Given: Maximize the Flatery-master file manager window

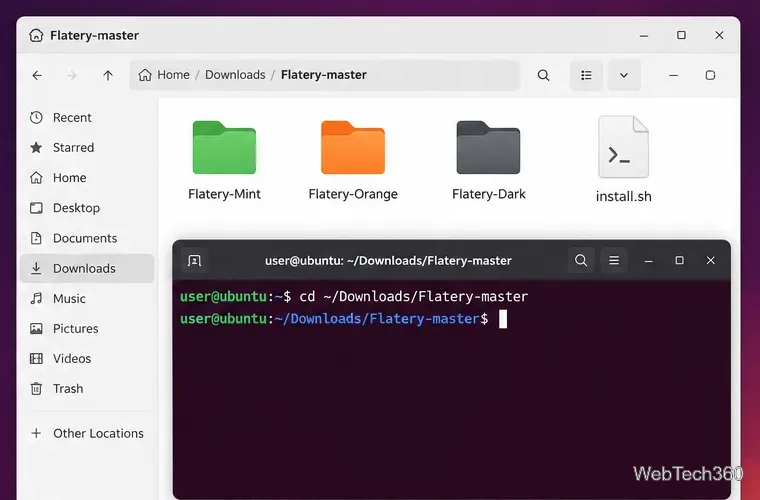Looking at the screenshot, I should click(681, 35).
